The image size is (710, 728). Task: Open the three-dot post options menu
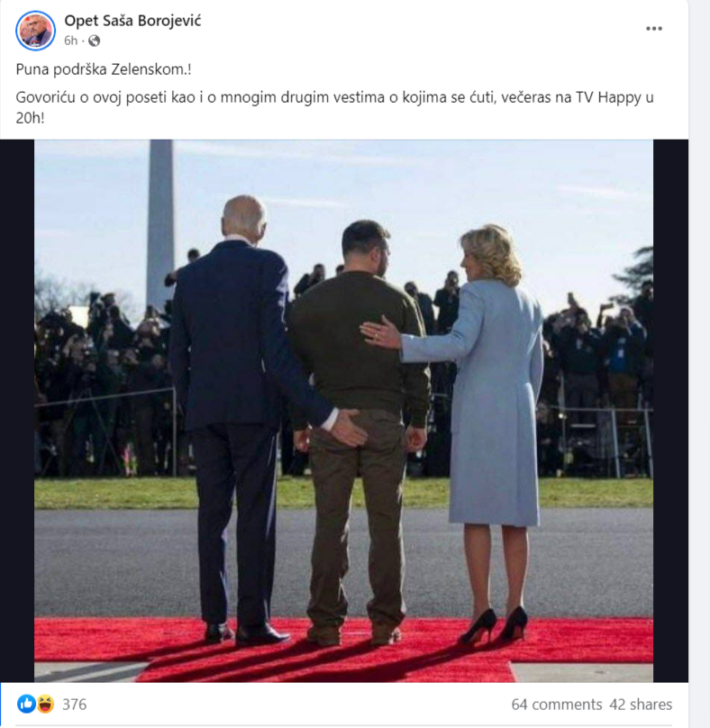pos(654,29)
